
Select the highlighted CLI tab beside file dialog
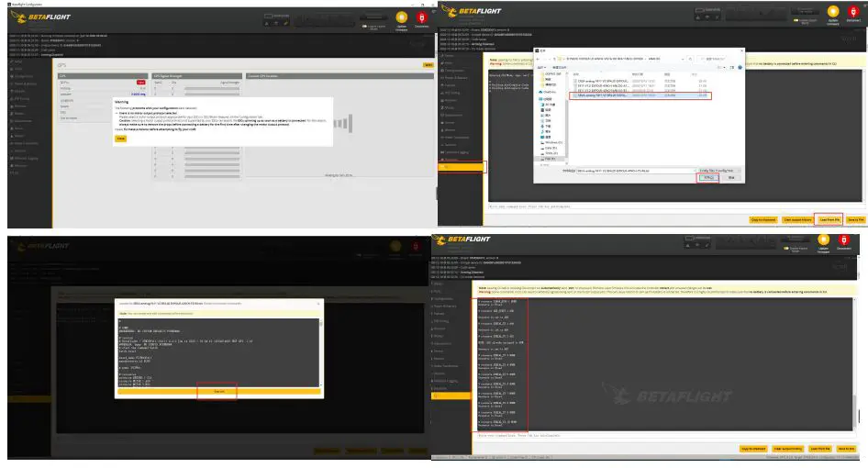tap(462, 167)
